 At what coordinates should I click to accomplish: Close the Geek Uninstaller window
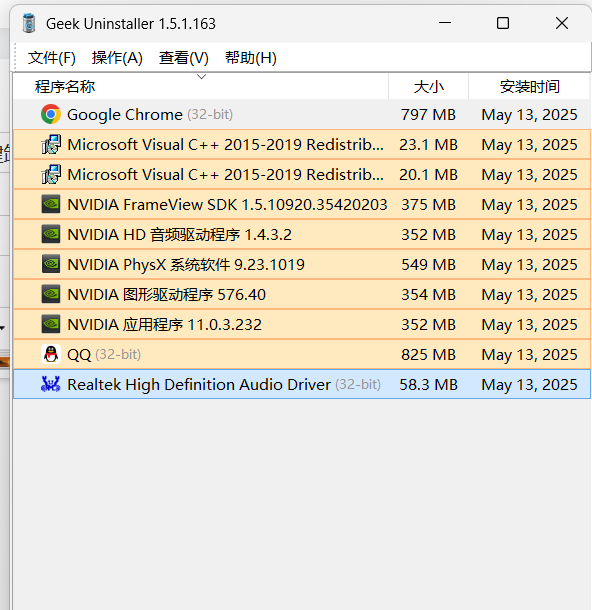point(562,23)
